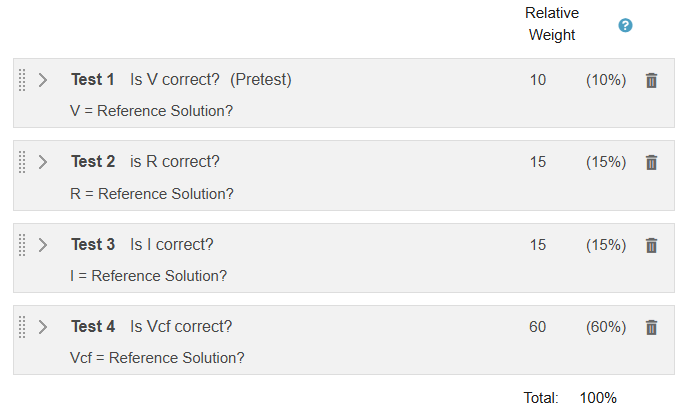
Task: Delete Test 1 with trash icon
Action: 651,80
